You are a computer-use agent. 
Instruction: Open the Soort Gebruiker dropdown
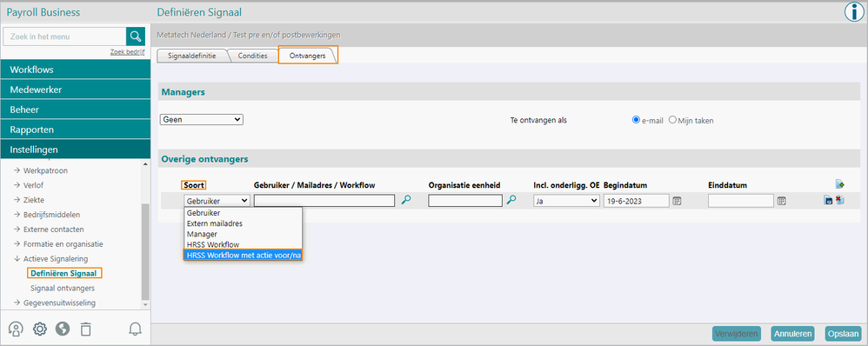(x=217, y=201)
